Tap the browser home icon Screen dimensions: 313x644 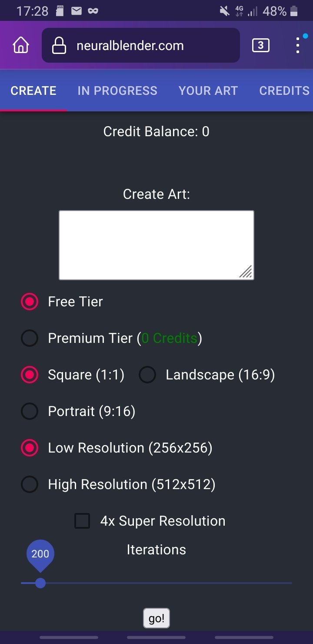21,45
